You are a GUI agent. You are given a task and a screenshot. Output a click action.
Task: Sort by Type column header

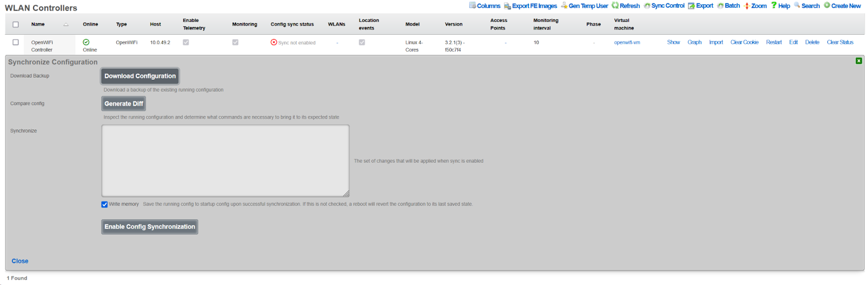click(122, 24)
